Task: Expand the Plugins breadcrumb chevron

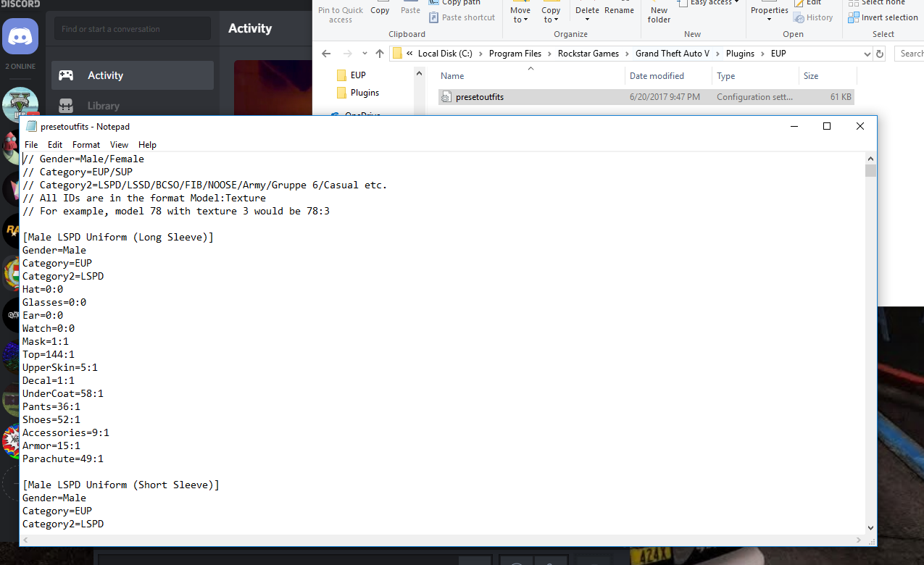Action: pyautogui.click(x=763, y=54)
